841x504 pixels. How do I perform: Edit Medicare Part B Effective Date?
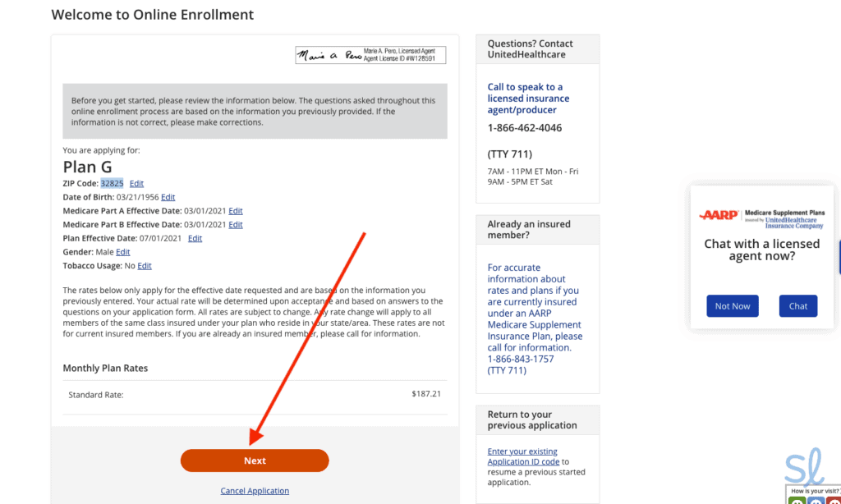pyautogui.click(x=236, y=224)
